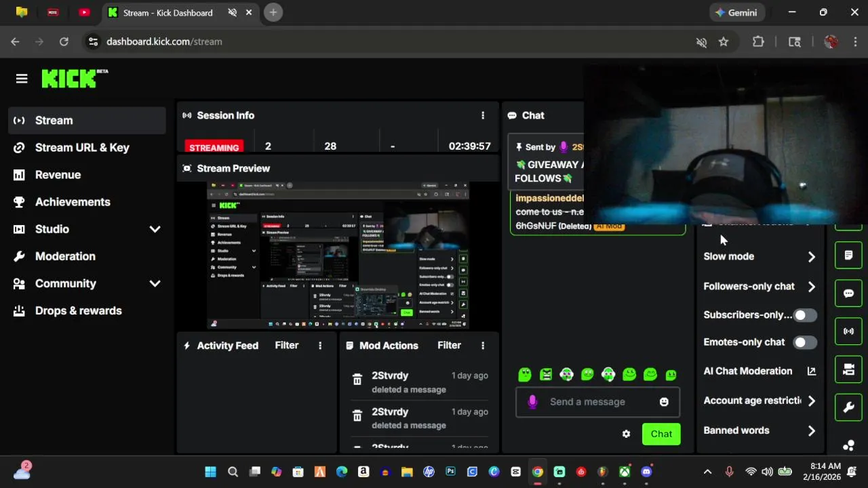Screen dimensions: 868x488
Task: Select the third emote with headphones
Action: pyautogui.click(x=567, y=374)
